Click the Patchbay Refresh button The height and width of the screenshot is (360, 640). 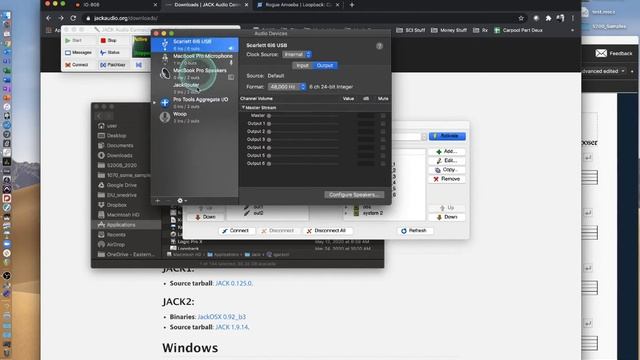414,231
